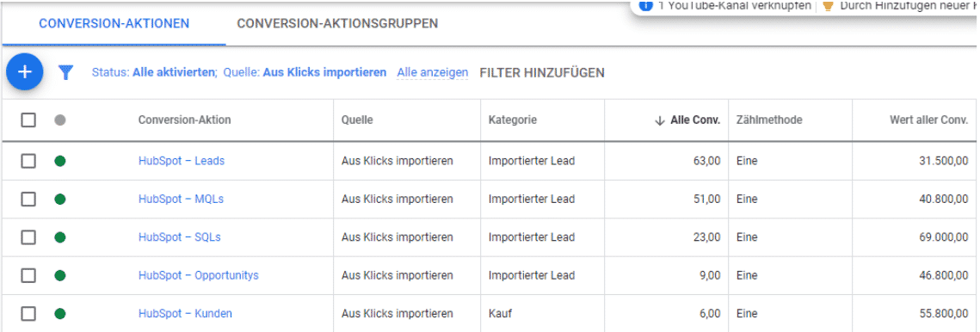
Task: Sort by the Alle Conv. column arrow
Action: pos(659,120)
